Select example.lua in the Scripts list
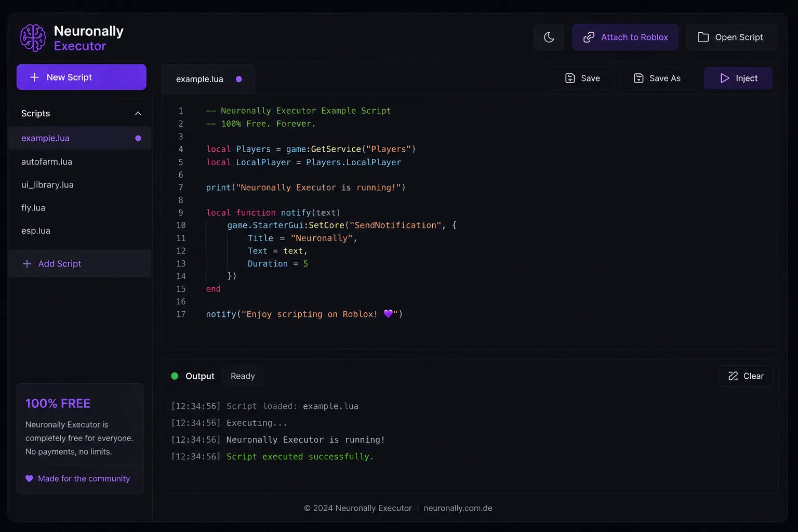 (x=80, y=138)
